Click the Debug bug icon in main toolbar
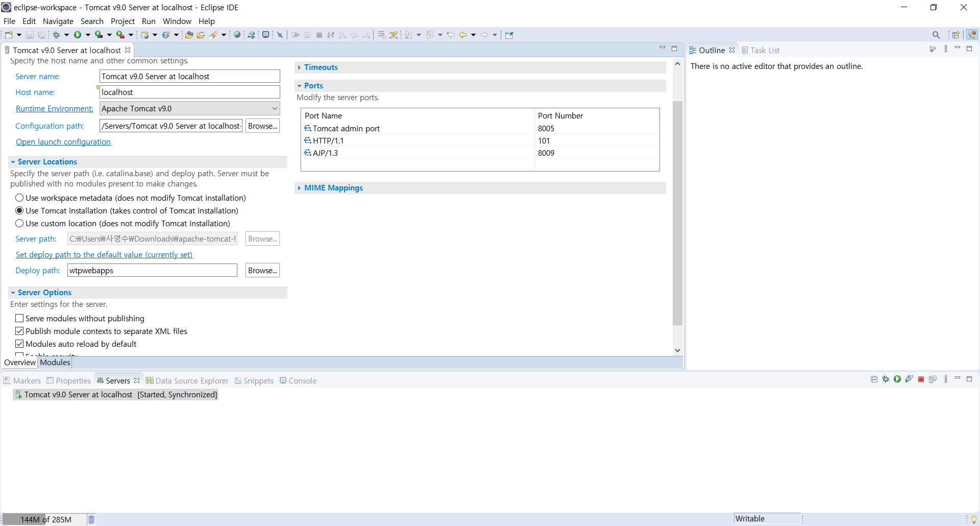The image size is (980, 526). tap(56, 35)
